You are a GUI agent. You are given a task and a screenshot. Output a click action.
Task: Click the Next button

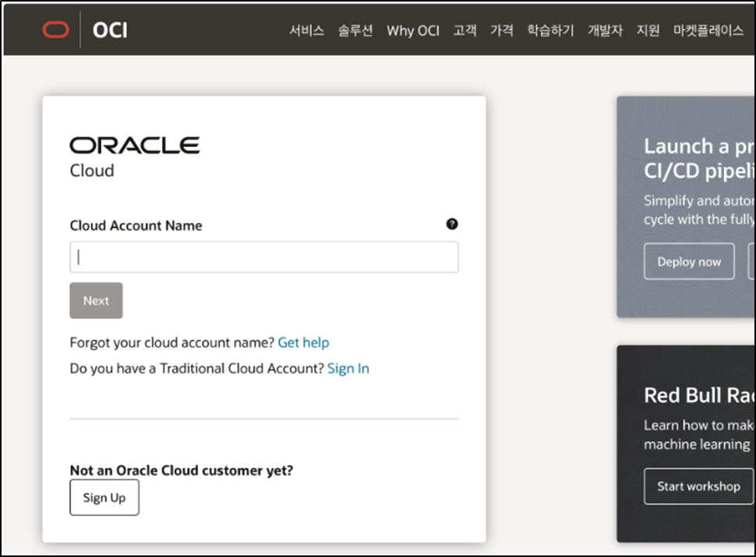[96, 300]
